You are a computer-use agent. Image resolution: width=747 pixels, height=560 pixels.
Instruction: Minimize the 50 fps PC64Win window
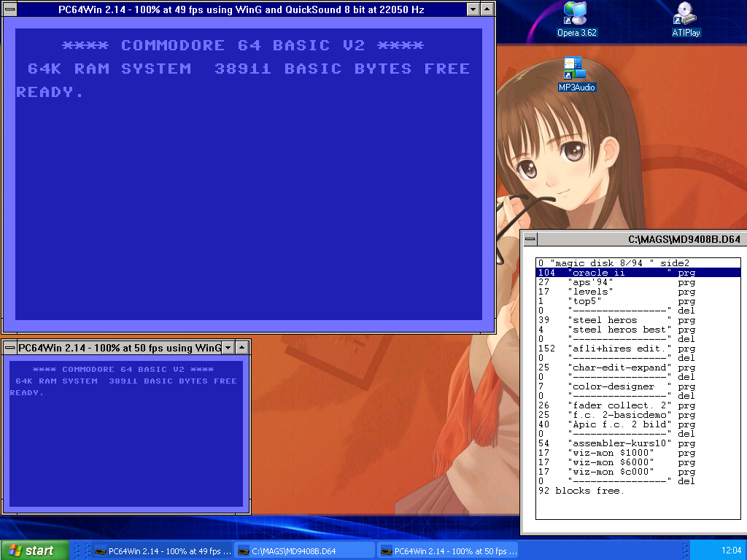tap(228, 348)
